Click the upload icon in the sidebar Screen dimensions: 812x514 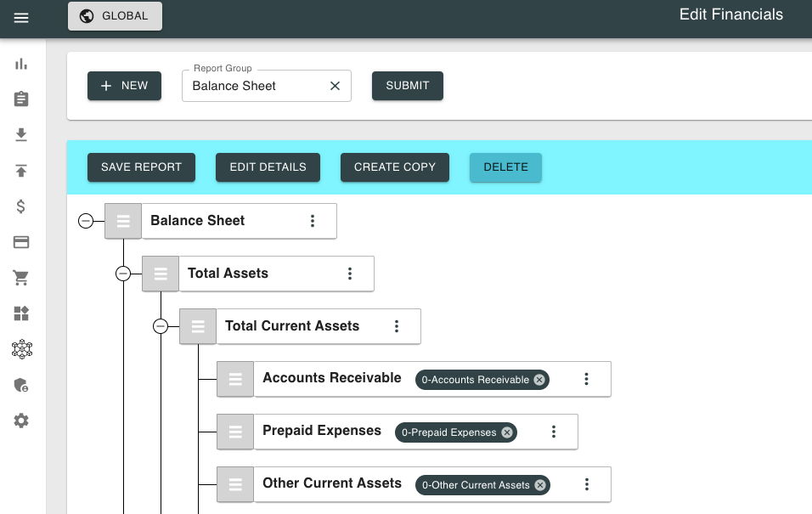tap(21, 170)
